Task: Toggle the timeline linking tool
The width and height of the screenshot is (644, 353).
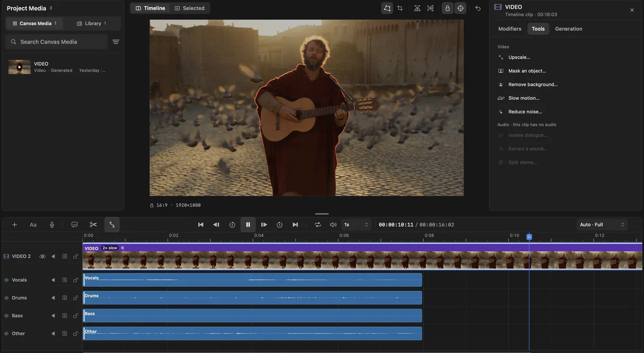Action: tap(112, 225)
